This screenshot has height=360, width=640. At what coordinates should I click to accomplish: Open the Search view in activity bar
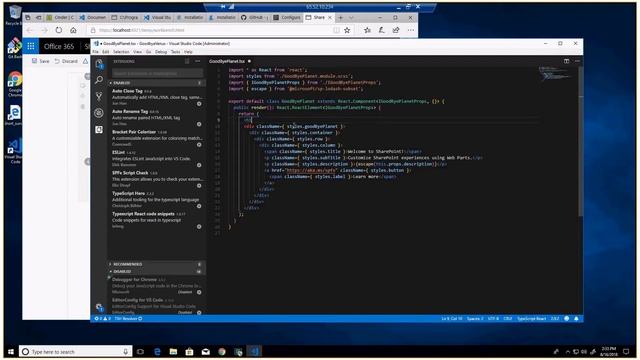tap(99, 80)
